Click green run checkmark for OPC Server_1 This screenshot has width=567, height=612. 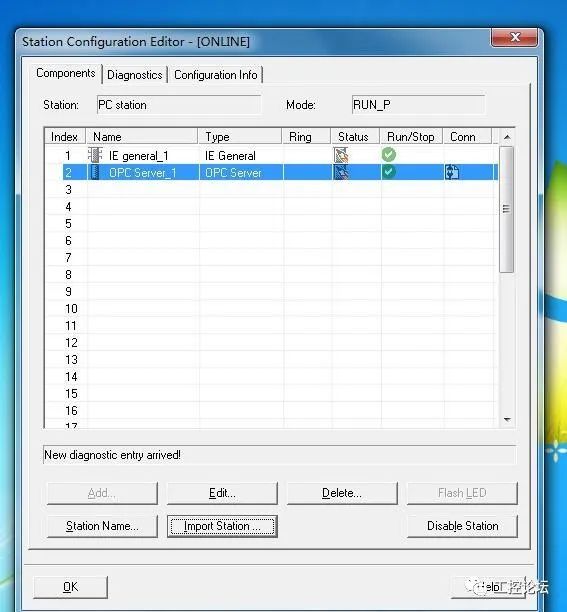pyautogui.click(x=389, y=171)
